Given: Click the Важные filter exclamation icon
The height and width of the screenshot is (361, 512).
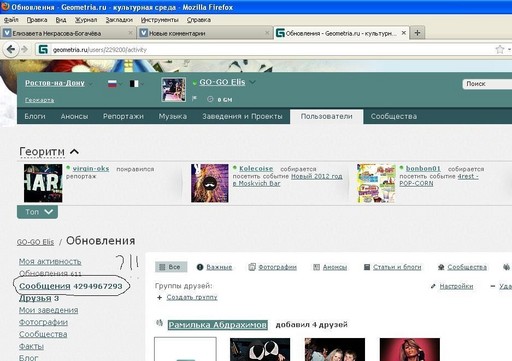Looking at the screenshot, I should click(200, 267).
